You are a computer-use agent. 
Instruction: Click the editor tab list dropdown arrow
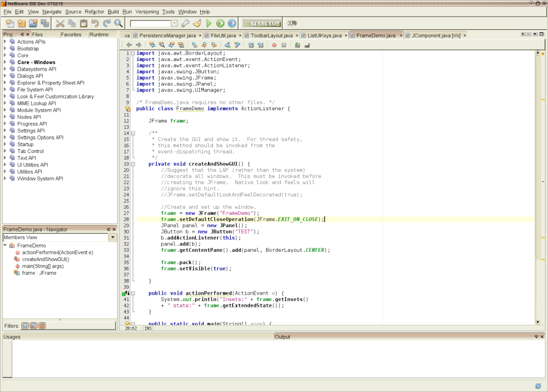(x=535, y=34)
